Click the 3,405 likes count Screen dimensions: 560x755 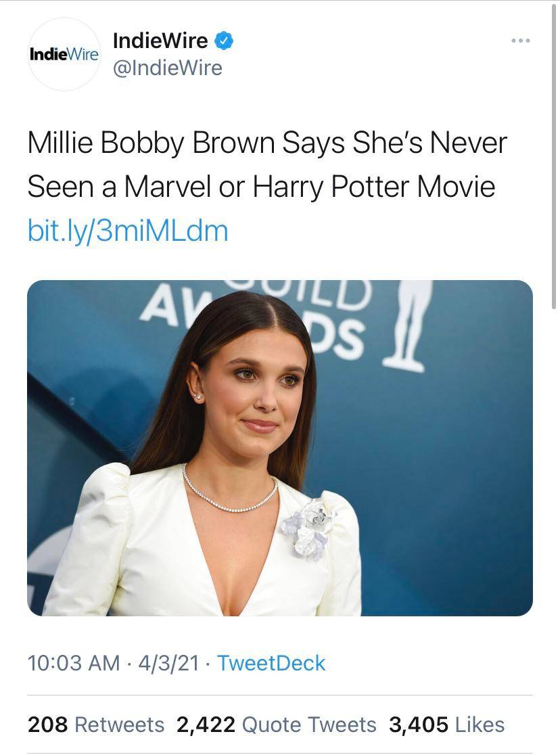click(x=418, y=725)
